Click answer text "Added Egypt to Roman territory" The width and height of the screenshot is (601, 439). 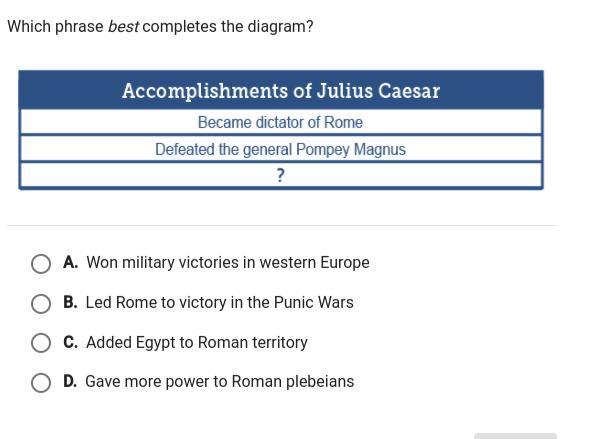point(197,342)
